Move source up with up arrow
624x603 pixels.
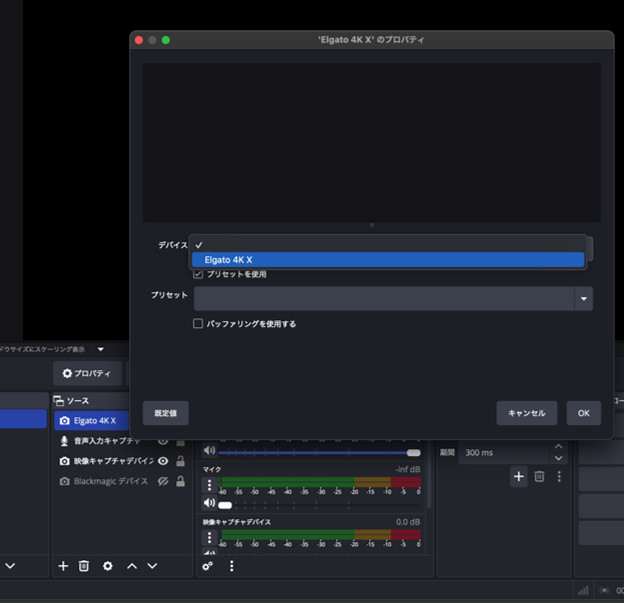coord(132,566)
